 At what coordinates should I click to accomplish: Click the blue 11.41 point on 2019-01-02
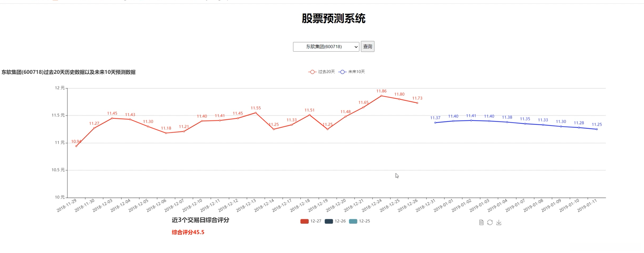click(x=471, y=120)
